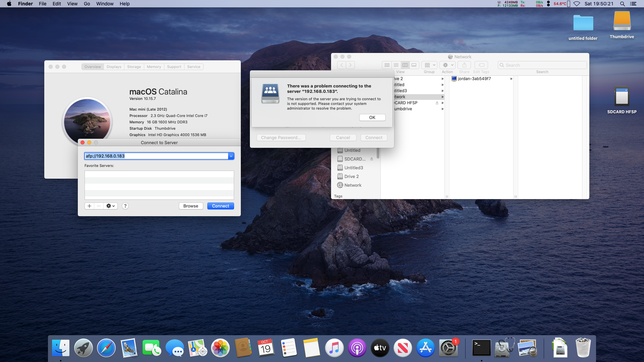Open Notes from the Dock
This screenshot has width=644, height=362.
(312, 348)
